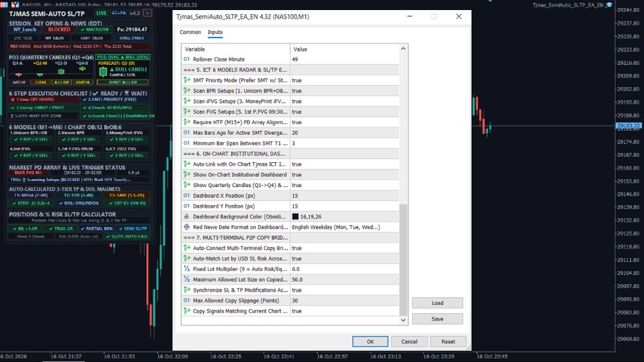Click the Value column header

(x=344, y=49)
